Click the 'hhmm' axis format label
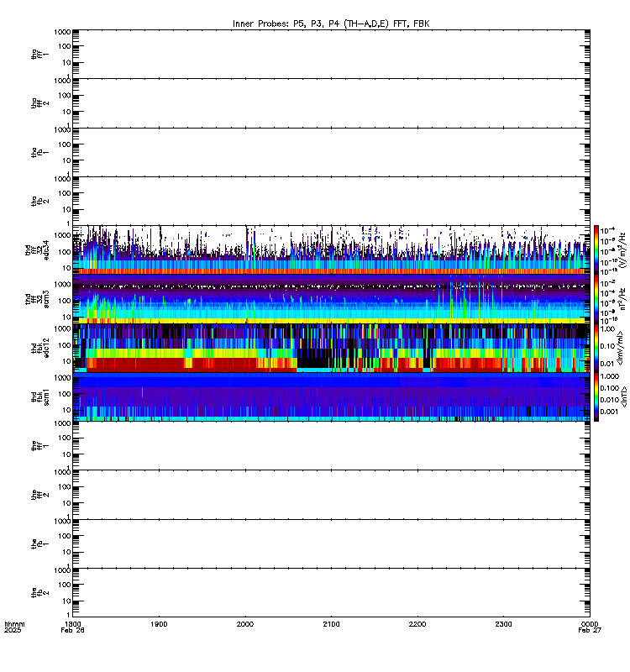Image resolution: width=630 pixels, height=672 pixels. (14, 624)
